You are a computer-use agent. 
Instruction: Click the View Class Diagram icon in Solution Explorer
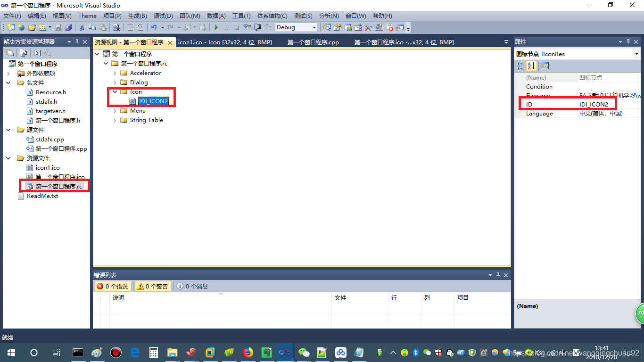point(47,53)
